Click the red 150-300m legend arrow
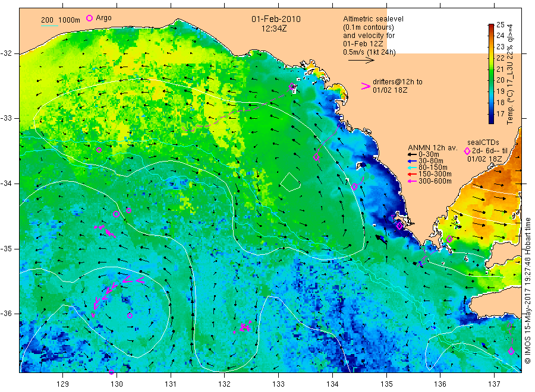Viewport: 535px width, 392px height. 412,175
